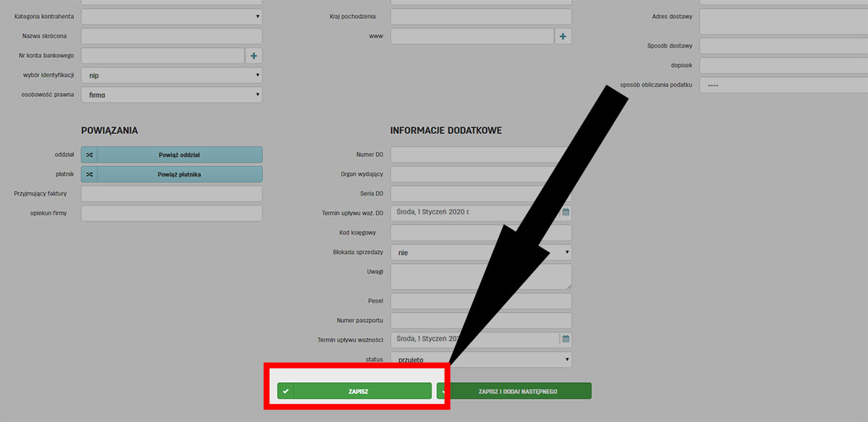Click into the Nazwa skrócona field
The width and height of the screenshot is (868, 422).
171,36
